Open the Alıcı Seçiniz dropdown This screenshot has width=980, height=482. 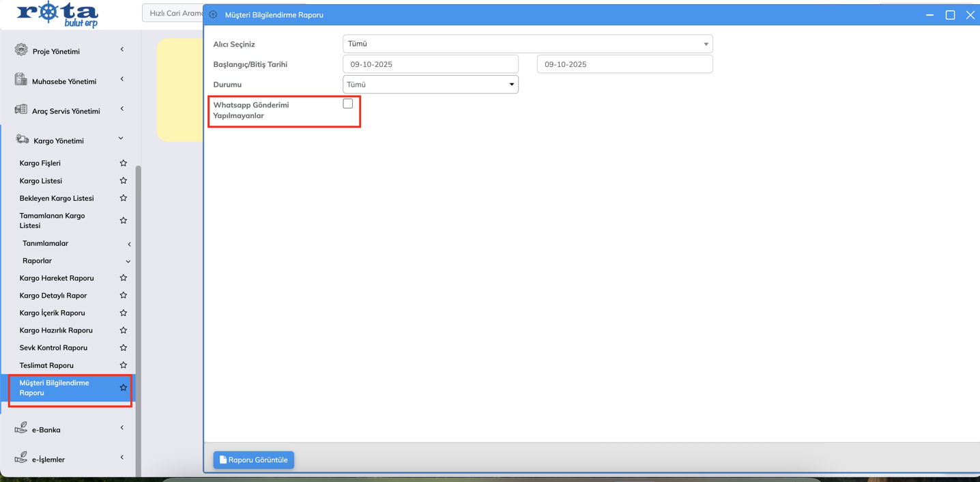click(x=528, y=44)
